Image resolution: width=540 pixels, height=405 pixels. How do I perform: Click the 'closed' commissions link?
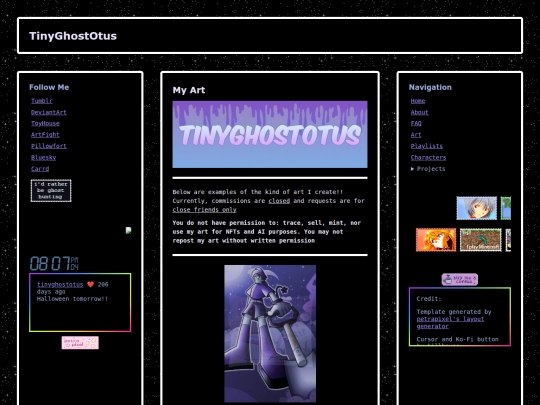[279, 201]
